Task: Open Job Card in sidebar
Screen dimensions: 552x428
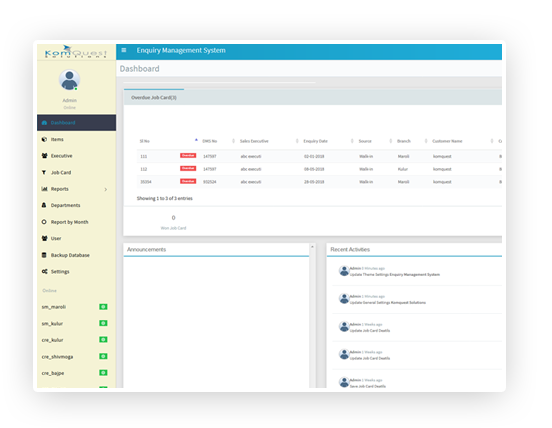Action: pos(76,172)
